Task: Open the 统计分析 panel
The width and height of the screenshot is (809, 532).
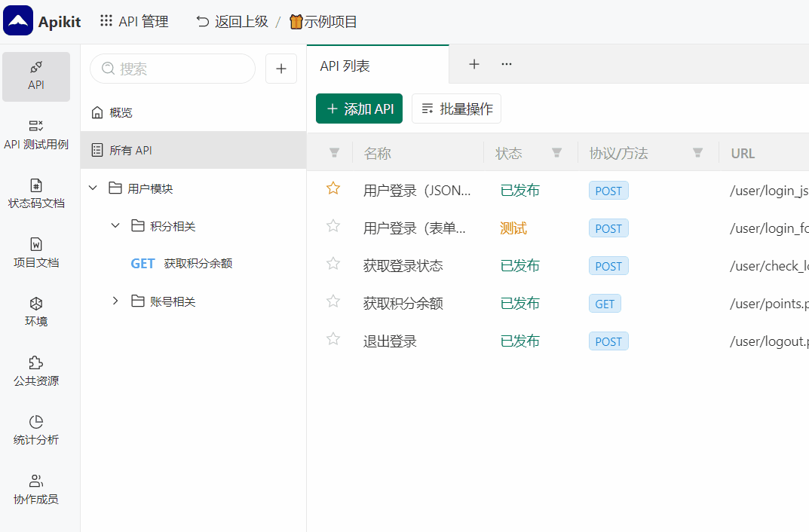Action: (36, 429)
